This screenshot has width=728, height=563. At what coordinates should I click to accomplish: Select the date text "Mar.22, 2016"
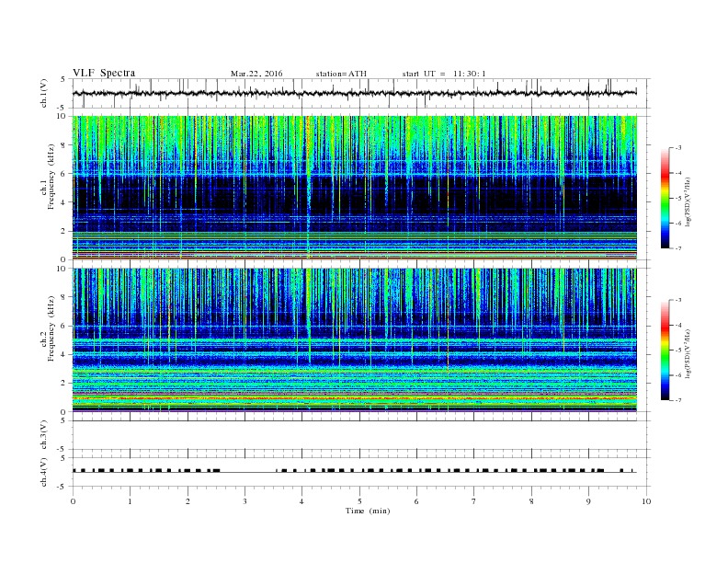[x=256, y=74]
